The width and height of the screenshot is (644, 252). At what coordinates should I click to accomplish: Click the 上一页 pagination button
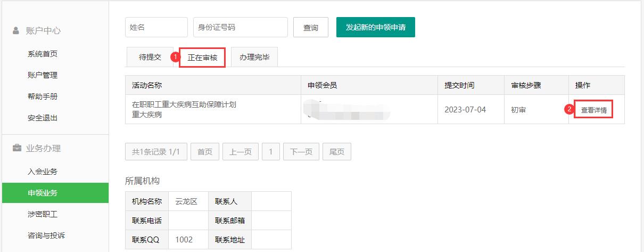[x=241, y=152]
